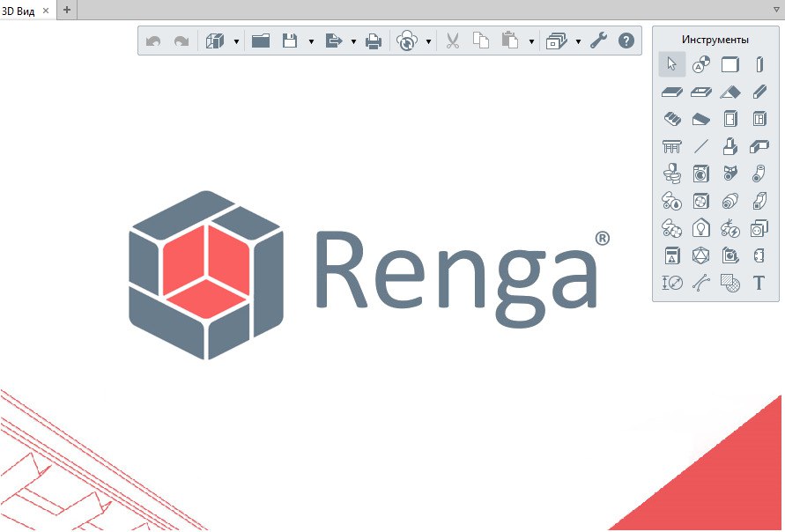The image size is (785, 532).
Task: Open Settings with the wrench icon
Action: [x=599, y=41]
